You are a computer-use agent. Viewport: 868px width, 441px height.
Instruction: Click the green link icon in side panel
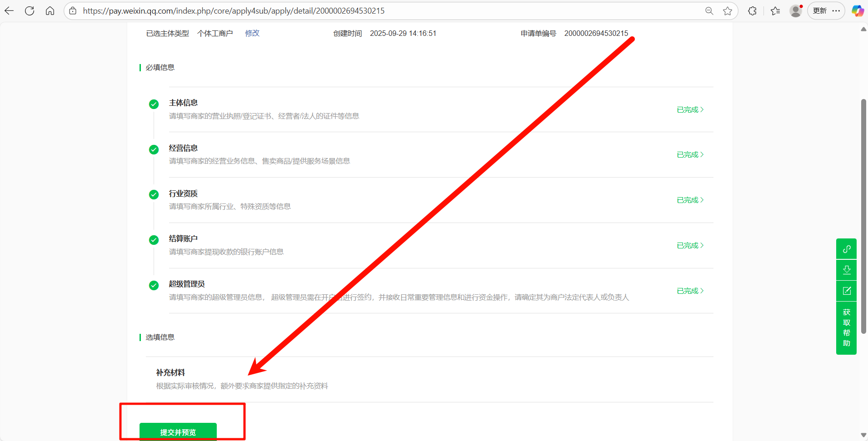pyautogui.click(x=846, y=249)
